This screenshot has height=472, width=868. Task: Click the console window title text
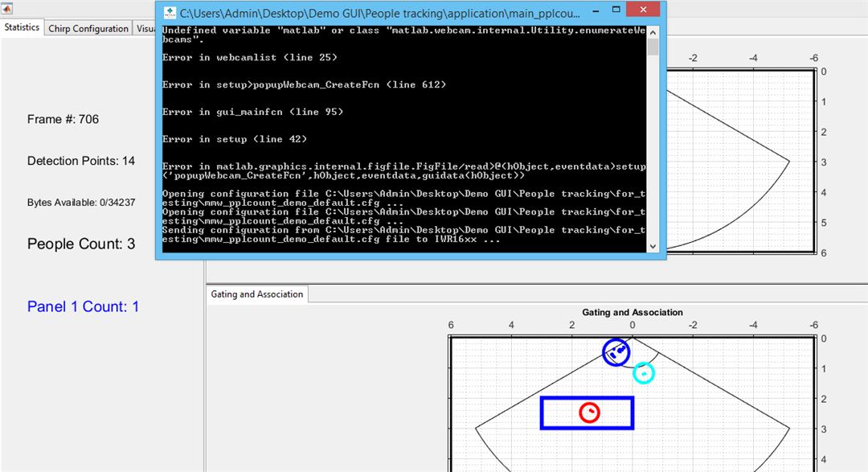coord(379,13)
